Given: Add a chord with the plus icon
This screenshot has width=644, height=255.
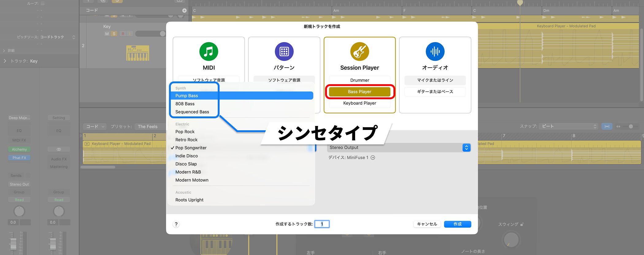Looking at the screenshot, I should pyautogui.click(x=184, y=10).
